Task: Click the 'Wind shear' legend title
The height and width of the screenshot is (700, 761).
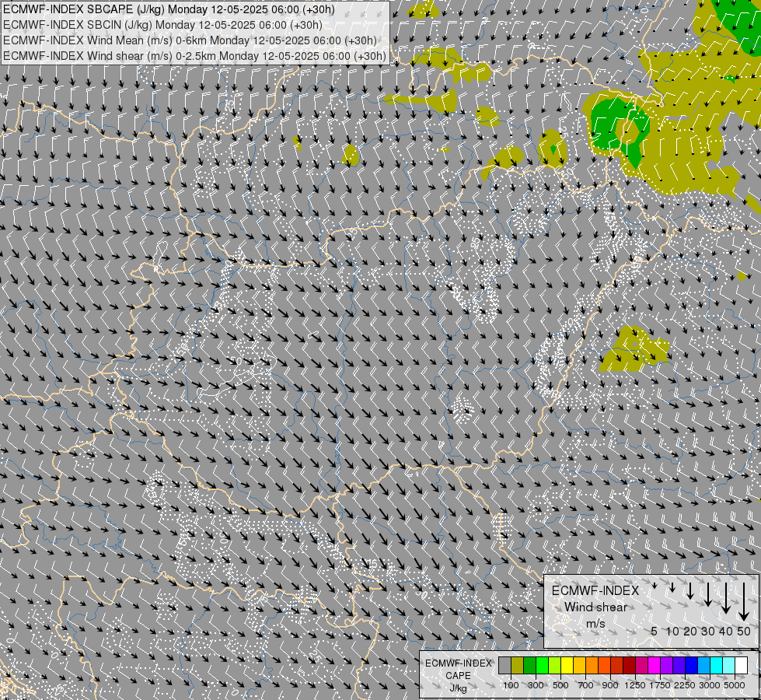Action: coord(595,607)
